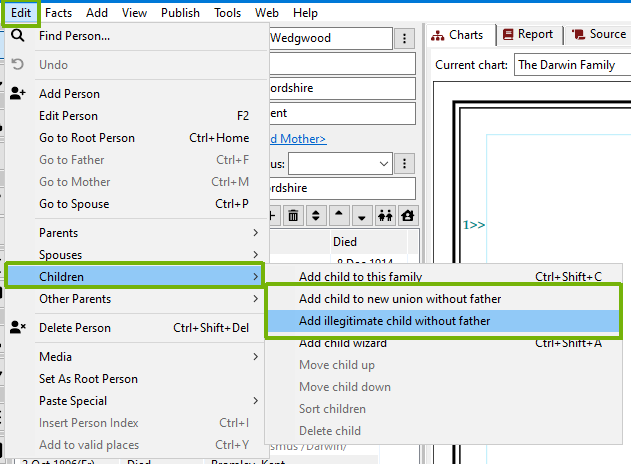The height and width of the screenshot is (464, 631).
Task: Click the Delete Person icon in menu
Action: [18, 328]
